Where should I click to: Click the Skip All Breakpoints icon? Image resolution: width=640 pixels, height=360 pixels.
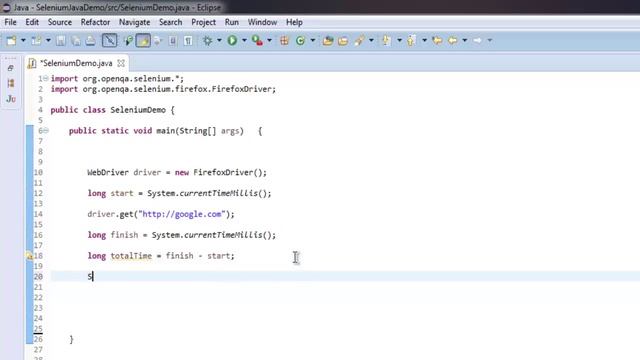(129, 40)
